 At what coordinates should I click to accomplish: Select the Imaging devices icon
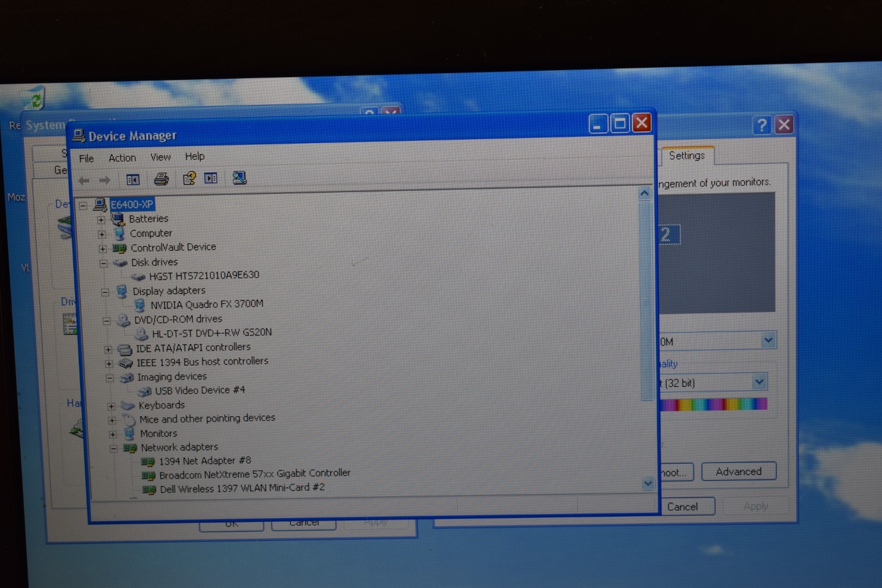(127, 377)
